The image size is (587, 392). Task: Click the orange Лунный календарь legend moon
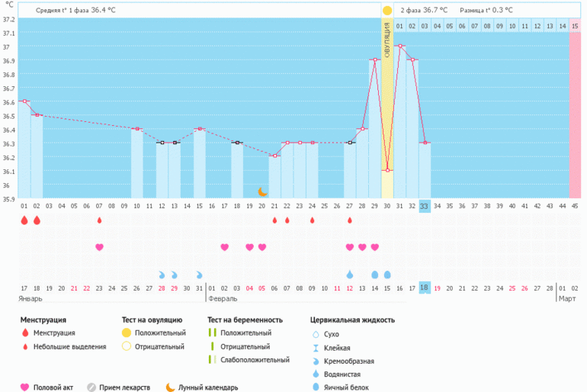pos(170,387)
